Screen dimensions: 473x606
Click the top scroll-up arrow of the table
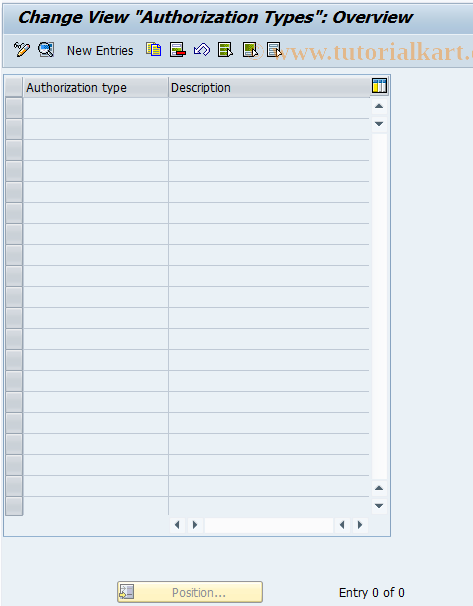click(x=379, y=106)
